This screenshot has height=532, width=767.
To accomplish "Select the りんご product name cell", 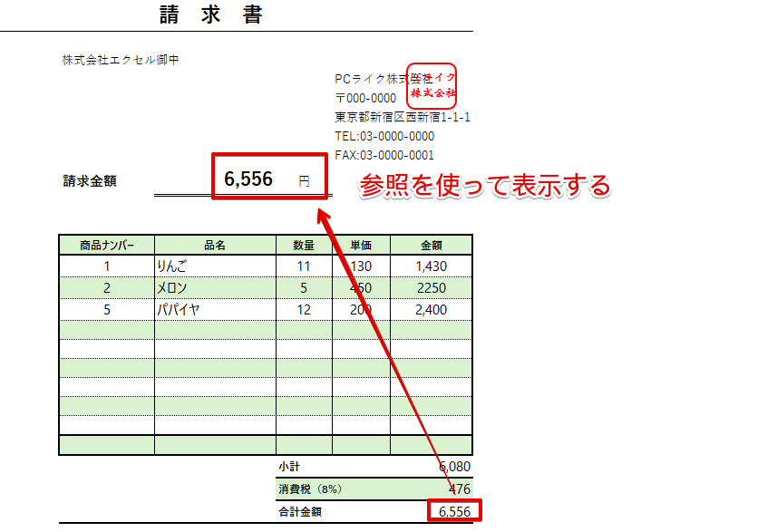I will coord(215,266).
